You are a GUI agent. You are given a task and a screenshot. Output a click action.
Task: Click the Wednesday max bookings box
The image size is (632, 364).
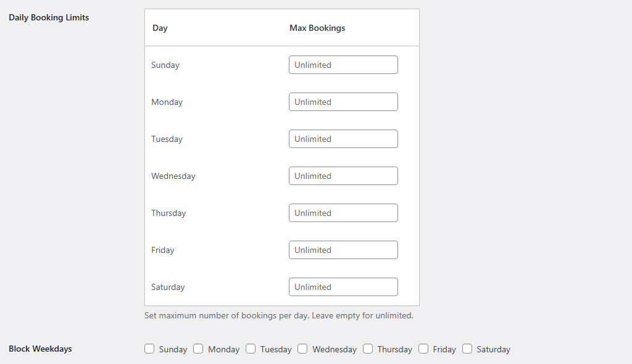(343, 175)
